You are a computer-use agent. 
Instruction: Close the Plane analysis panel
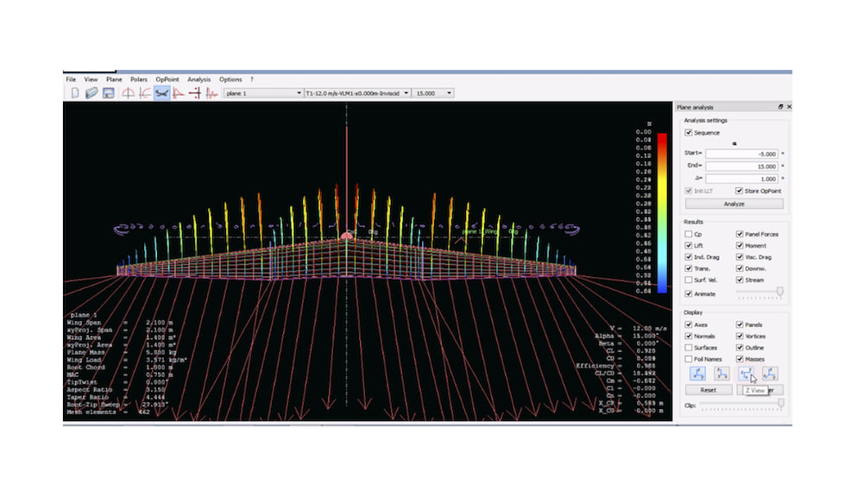[789, 107]
